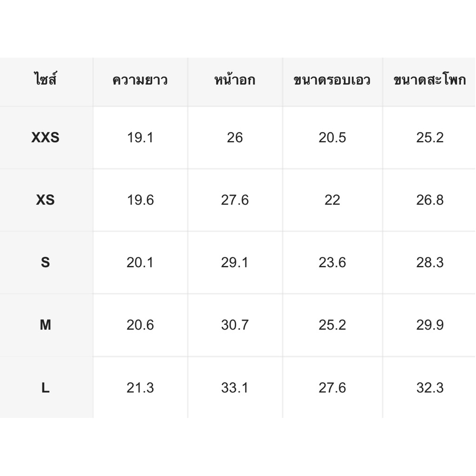Select the S waist value 23.6
Viewport: 476px width, 476px height.
332,263
